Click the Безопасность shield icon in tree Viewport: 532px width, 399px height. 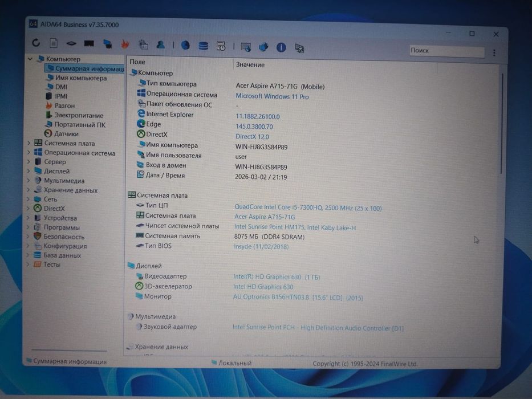[38, 236]
